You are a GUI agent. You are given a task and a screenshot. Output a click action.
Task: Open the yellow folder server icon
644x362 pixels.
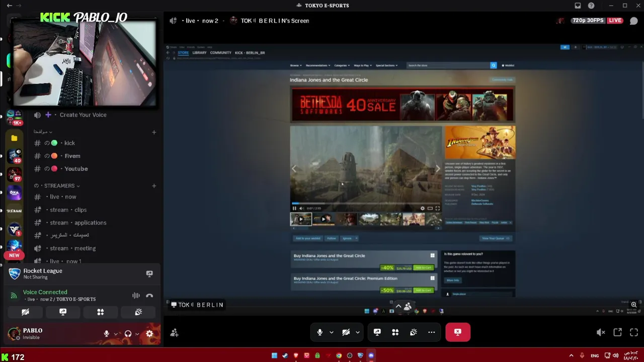click(x=14, y=138)
